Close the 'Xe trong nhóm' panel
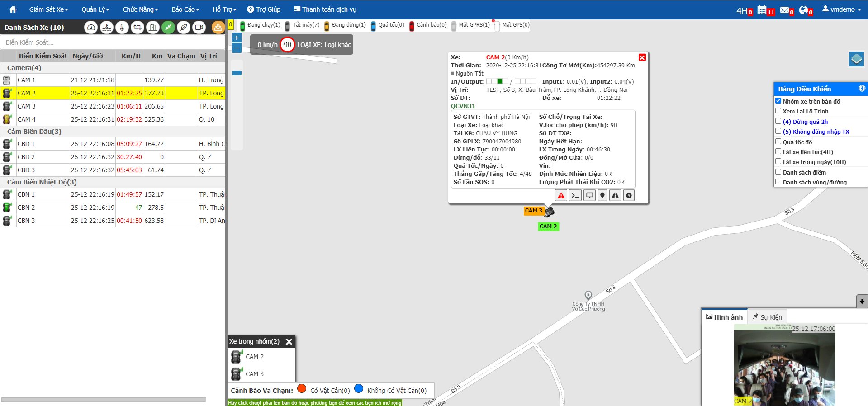This screenshot has width=868, height=406. tap(289, 342)
